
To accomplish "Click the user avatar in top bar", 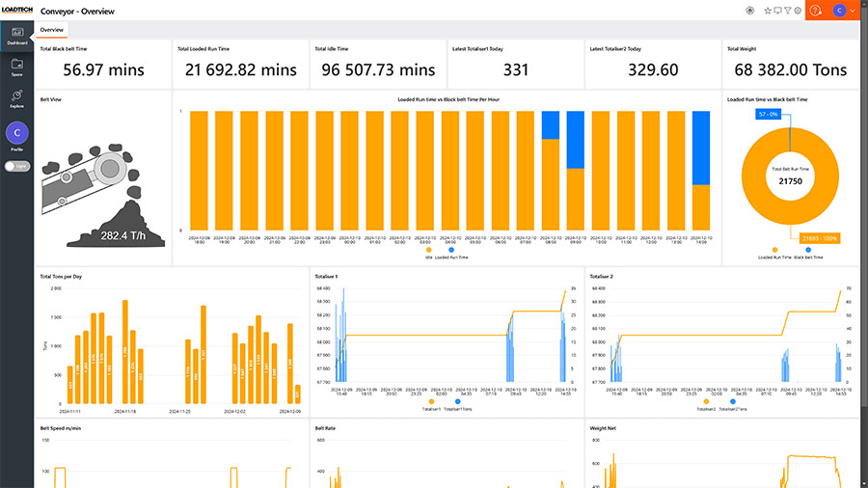I will coord(839,11).
